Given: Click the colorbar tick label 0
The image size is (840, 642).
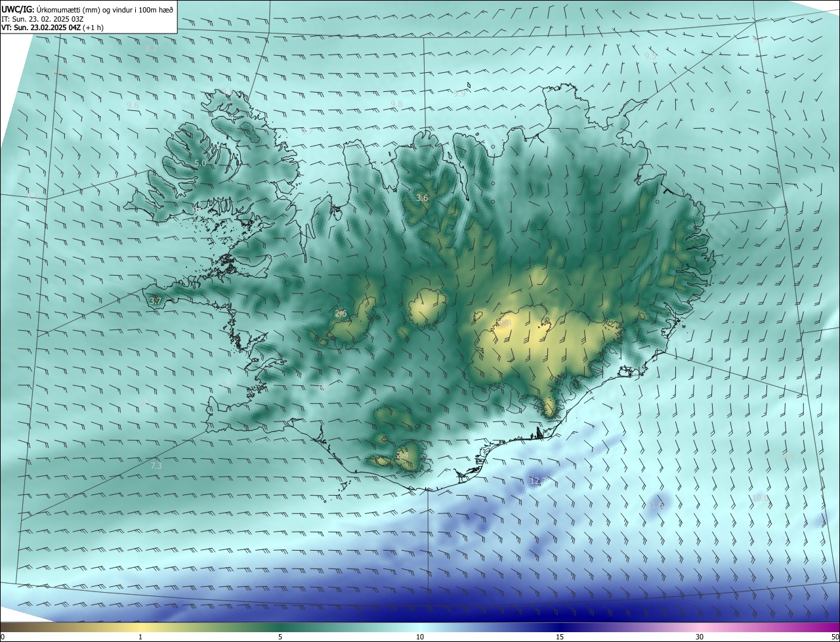Looking at the screenshot, I should click(x=2, y=637).
